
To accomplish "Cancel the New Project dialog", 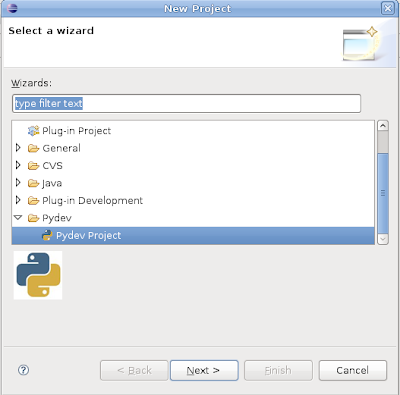I will point(353,370).
